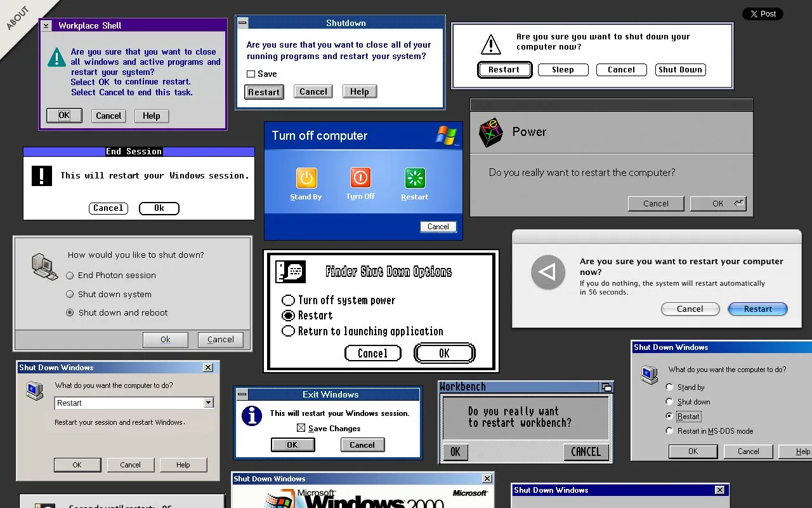Check the Save checkbox in Shutdown dialog

[x=251, y=74]
